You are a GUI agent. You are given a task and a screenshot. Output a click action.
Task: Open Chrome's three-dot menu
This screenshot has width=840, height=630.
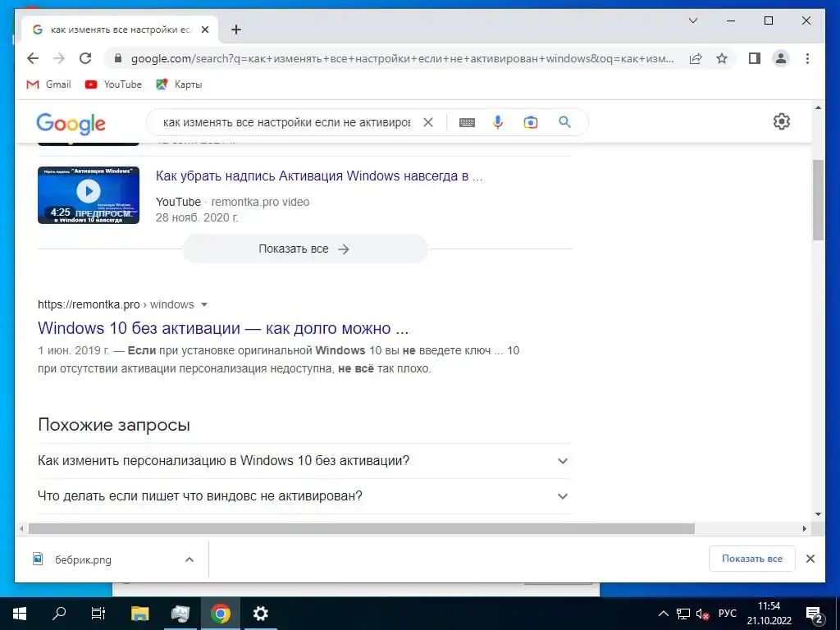pyautogui.click(x=807, y=58)
